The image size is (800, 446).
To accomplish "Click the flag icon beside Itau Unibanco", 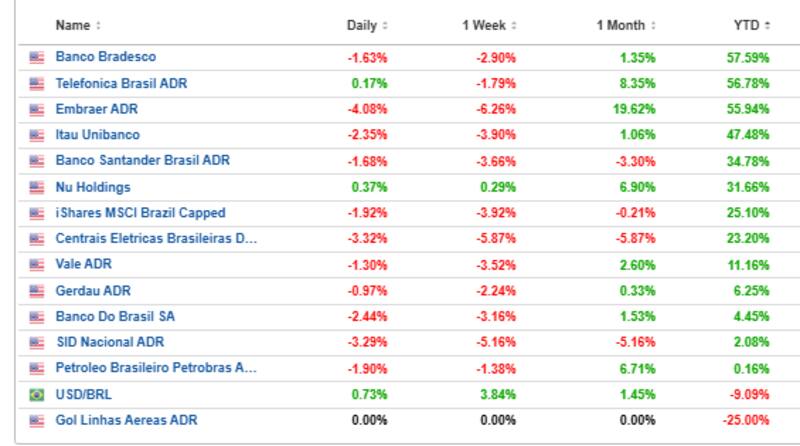I will pyautogui.click(x=37, y=135).
